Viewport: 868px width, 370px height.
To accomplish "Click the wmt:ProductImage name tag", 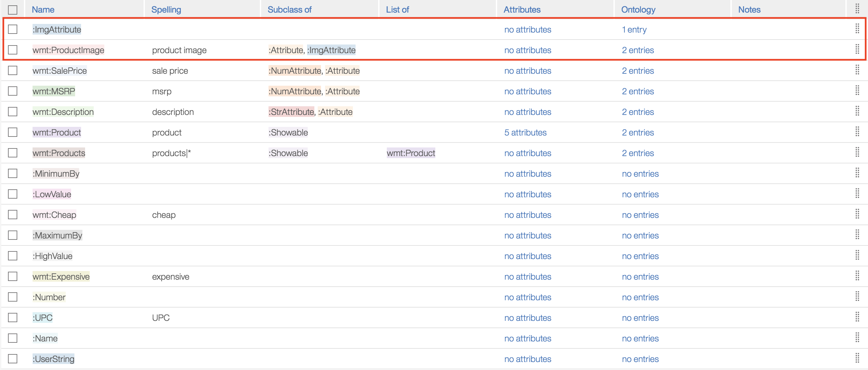I will (68, 50).
